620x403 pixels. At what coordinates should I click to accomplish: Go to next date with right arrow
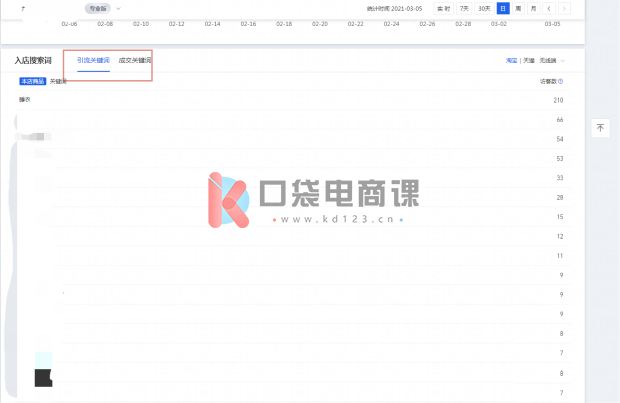point(564,8)
